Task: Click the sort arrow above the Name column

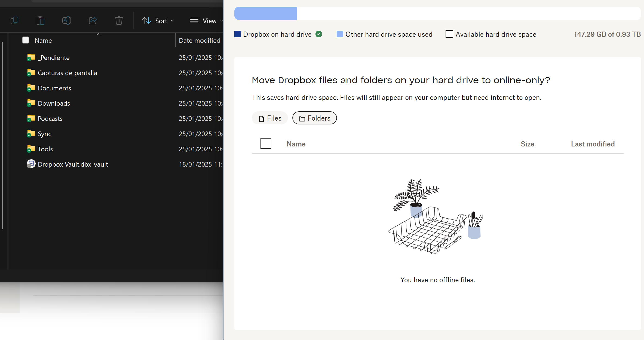Action: (x=99, y=34)
